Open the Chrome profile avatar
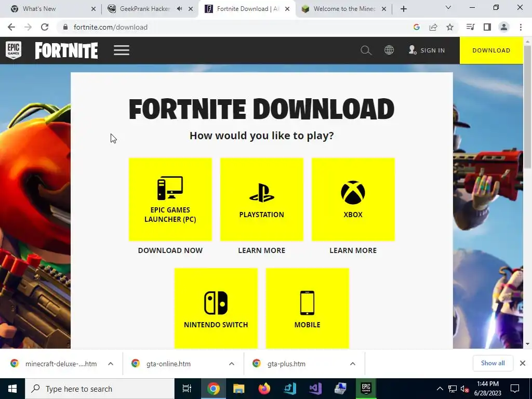Image resolution: width=532 pixels, height=399 pixels. (x=504, y=27)
